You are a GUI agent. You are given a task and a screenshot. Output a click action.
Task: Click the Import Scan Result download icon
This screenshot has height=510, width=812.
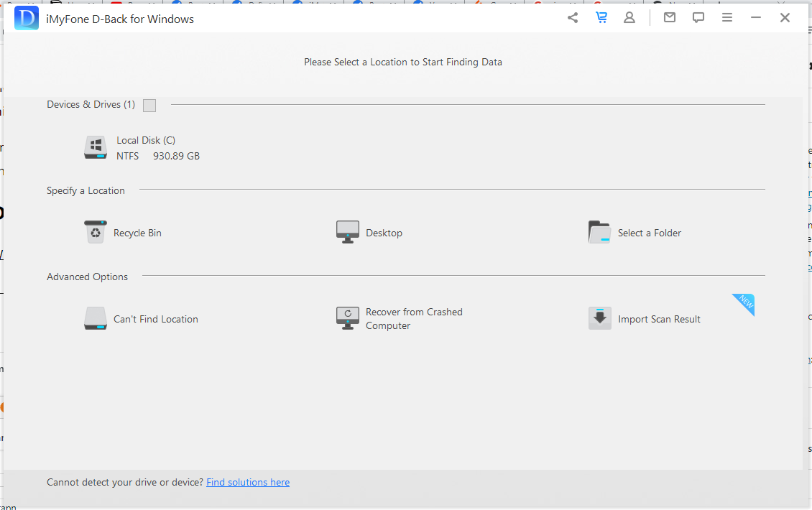(x=600, y=318)
